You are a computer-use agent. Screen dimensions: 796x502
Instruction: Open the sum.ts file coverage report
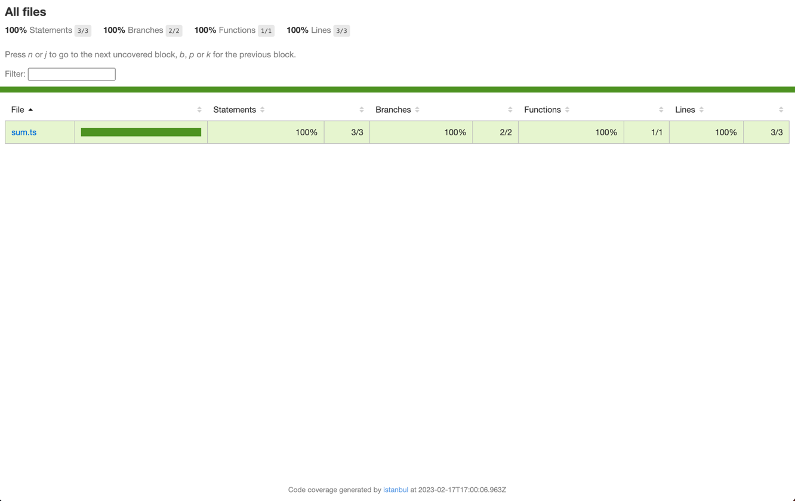tap(24, 132)
